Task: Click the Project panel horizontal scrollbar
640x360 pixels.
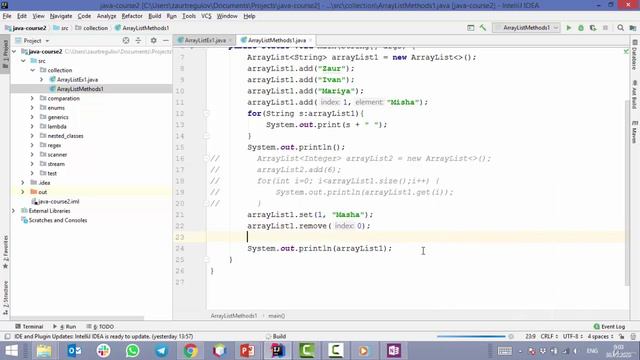Action: (x=78, y=318)
